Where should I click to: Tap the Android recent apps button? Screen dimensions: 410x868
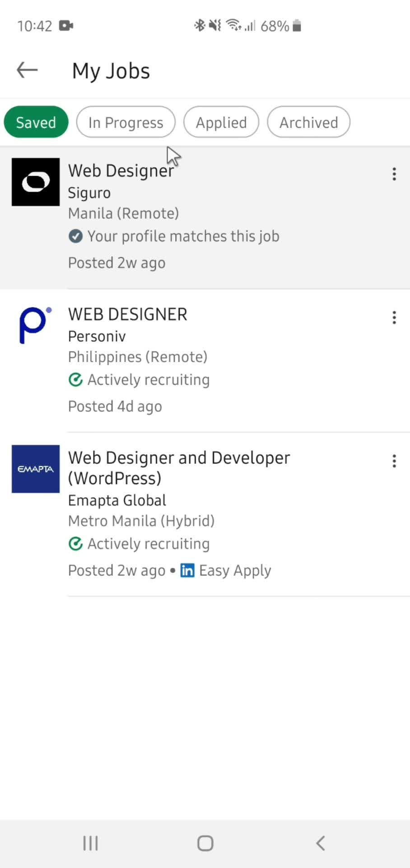(90, 843)
